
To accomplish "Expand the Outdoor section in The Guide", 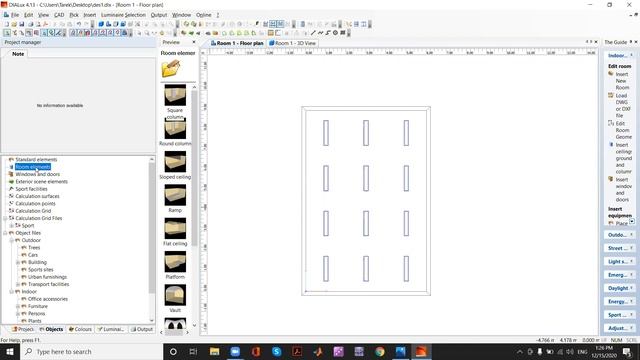I will 620,235.
